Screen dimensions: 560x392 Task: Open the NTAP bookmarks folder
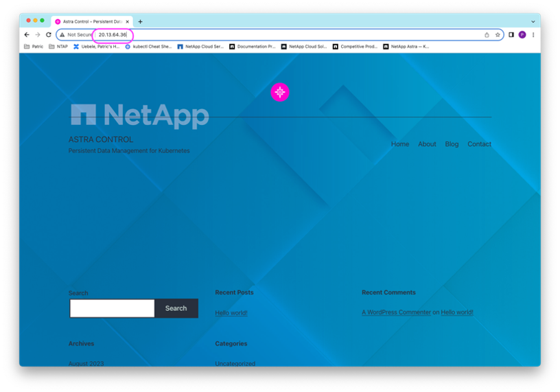point(58,47)
